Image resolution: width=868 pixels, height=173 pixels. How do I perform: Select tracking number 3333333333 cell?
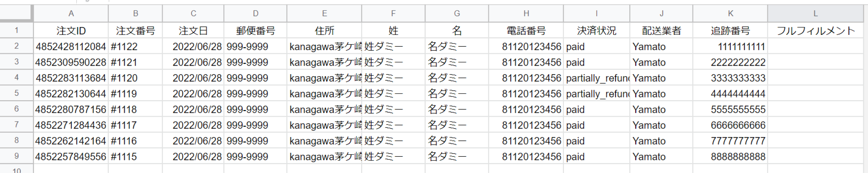pyautogui.click(x=730, y=78)
